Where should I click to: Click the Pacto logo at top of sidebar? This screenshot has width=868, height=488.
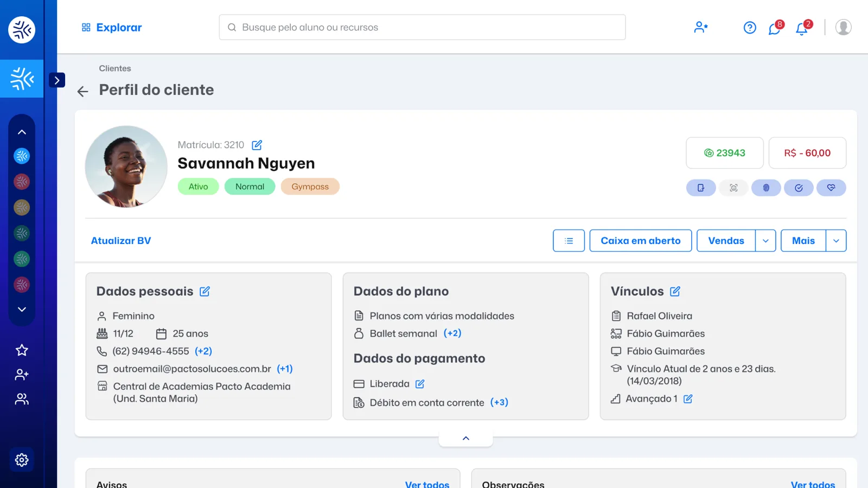22,29
